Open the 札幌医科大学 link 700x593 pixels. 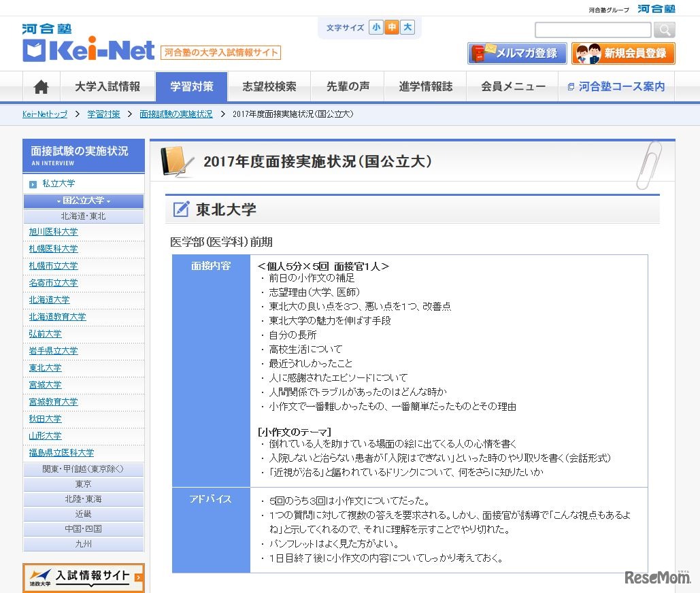tap(53, 248)
